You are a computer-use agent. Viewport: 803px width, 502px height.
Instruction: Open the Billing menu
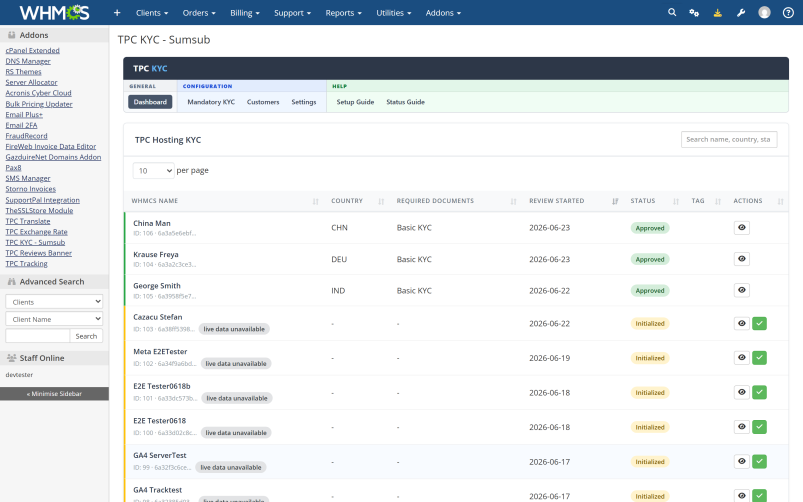(x=245, y=13)
